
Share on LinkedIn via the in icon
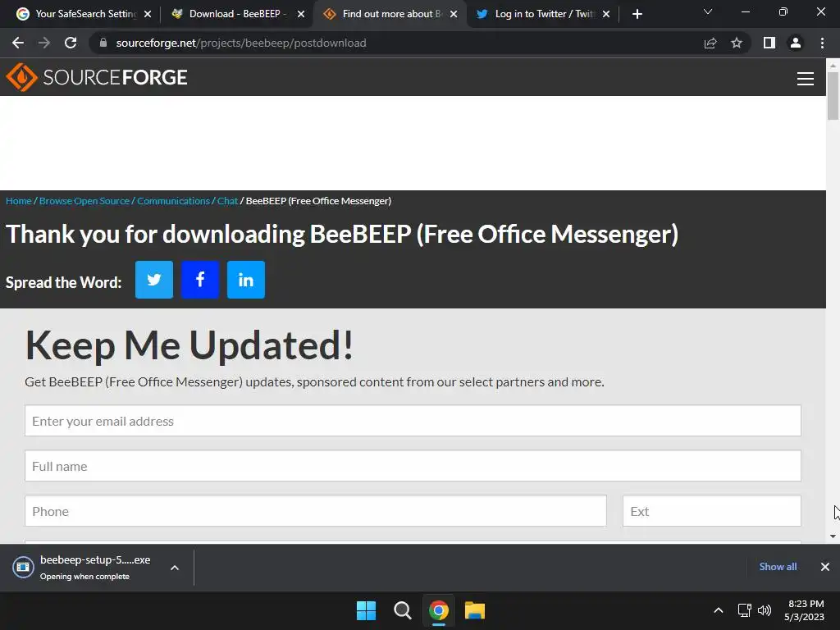pyautogui.click(x=246, y=280)
